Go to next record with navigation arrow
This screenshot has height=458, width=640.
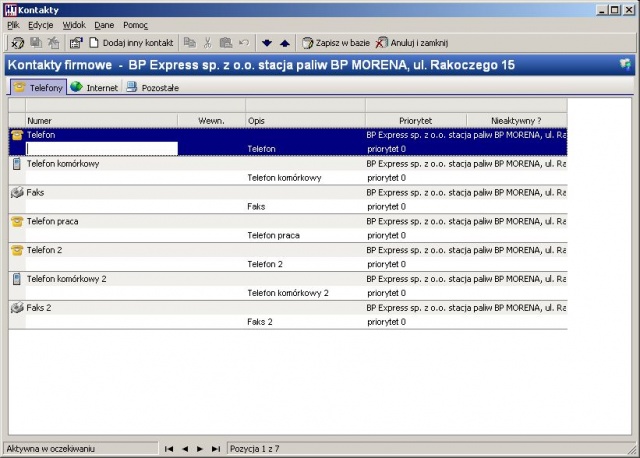click(x=200, y=449)
